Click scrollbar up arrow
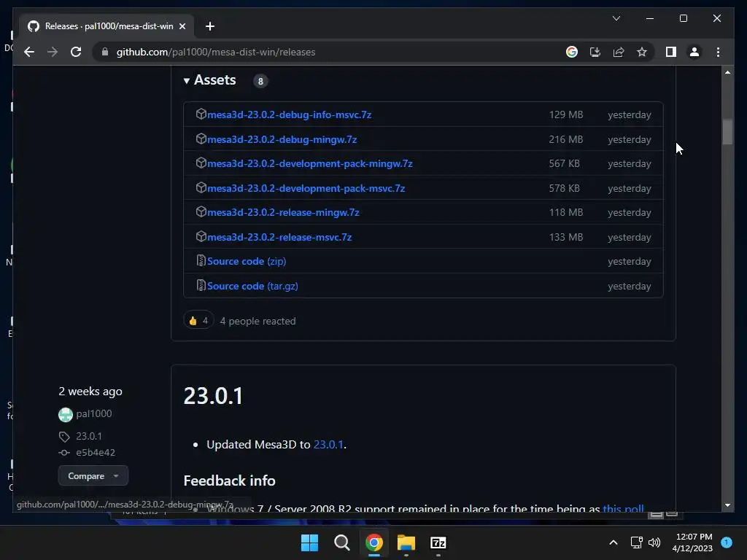 727,72
